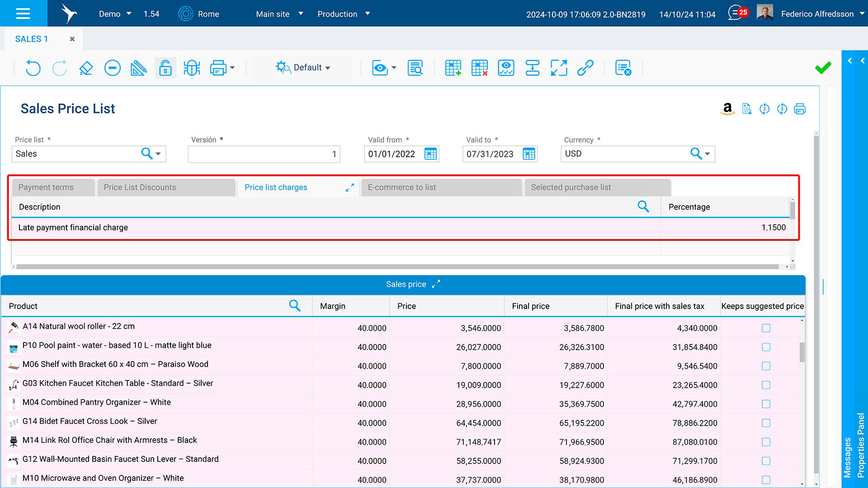Image resolution: width=868 pixels, height=488 pixels.
Task: Open the hamburger main menu
Action: (23, 14)
